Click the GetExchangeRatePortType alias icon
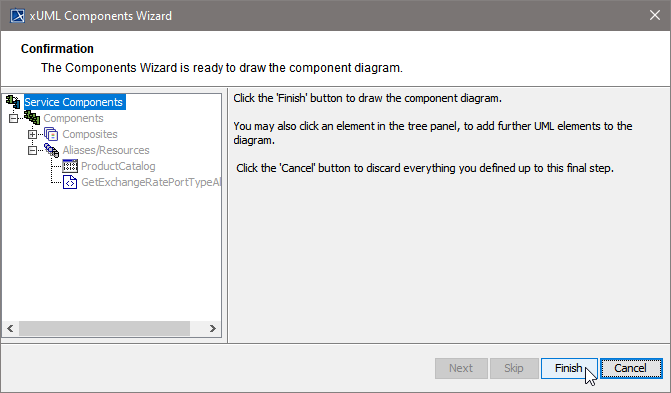This screenshot has height=393, width=671. [x=70, y=182]
